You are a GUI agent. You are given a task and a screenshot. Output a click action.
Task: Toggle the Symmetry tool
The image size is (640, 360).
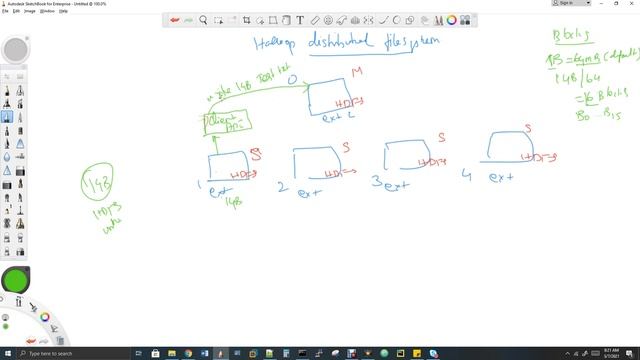[369, 20]
